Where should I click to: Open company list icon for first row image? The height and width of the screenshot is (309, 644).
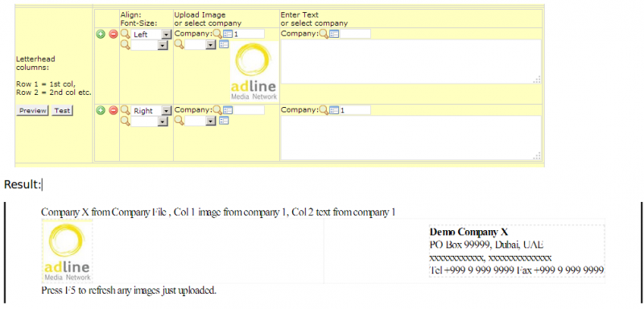[228, 34]
